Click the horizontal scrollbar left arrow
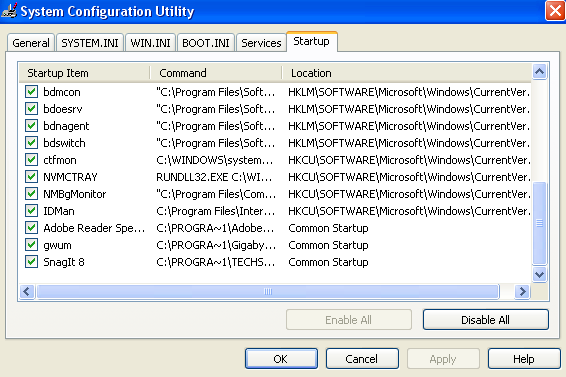This screenshot has width=566, height=377. point(27,291)
